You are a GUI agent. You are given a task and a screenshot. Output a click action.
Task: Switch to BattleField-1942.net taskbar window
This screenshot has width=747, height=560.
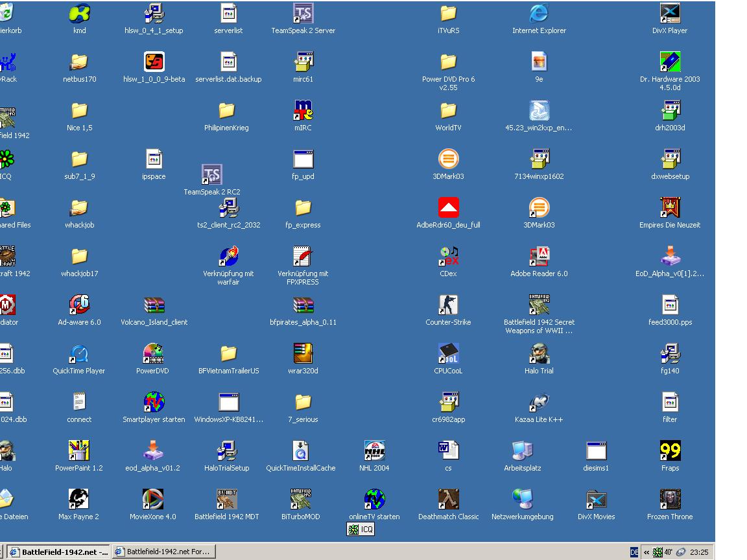(x=58, y=552)
